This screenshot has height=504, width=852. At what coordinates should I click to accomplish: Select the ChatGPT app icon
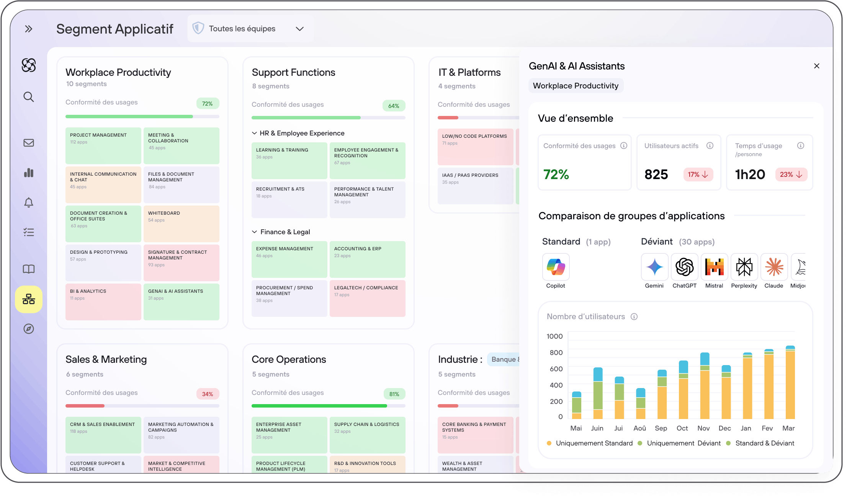(684, 267)
